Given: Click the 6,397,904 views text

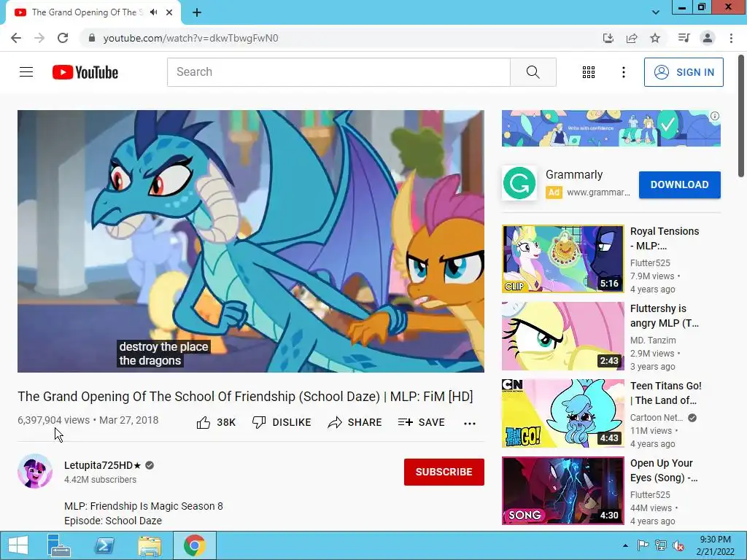Looking at the screenshot, I should (53, 420).
